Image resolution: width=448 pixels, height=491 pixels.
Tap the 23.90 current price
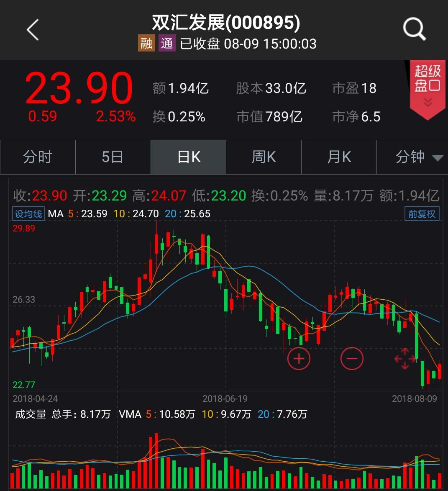pyautogui.click(x=79, y=88)
